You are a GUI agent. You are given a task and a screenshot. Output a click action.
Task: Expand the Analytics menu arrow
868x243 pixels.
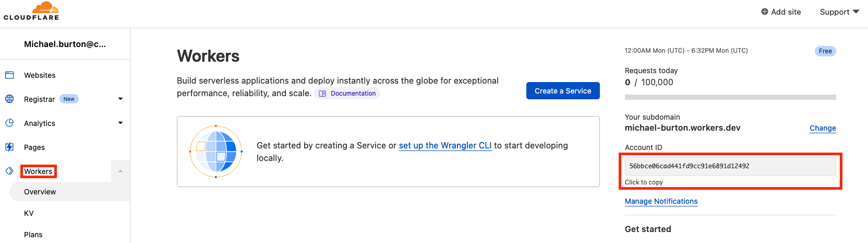[120, 123]
